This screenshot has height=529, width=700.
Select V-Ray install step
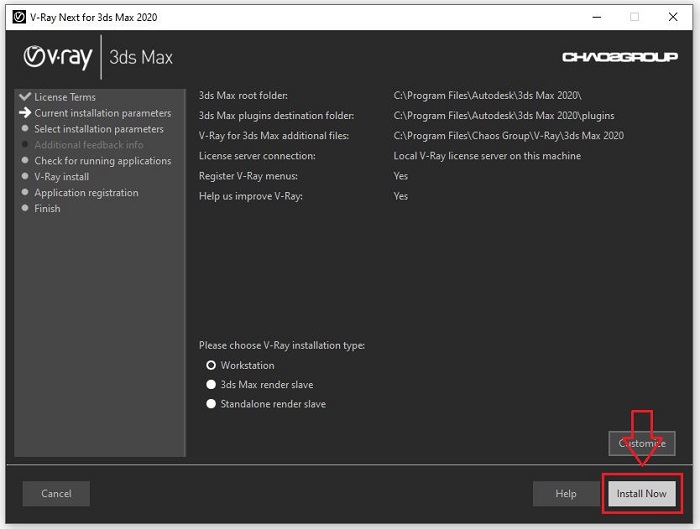(62, 177)
